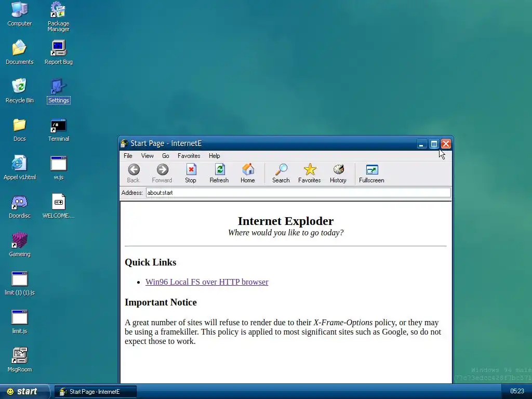Open the View menu
This screenshot has height=399, width=532.
147,156
